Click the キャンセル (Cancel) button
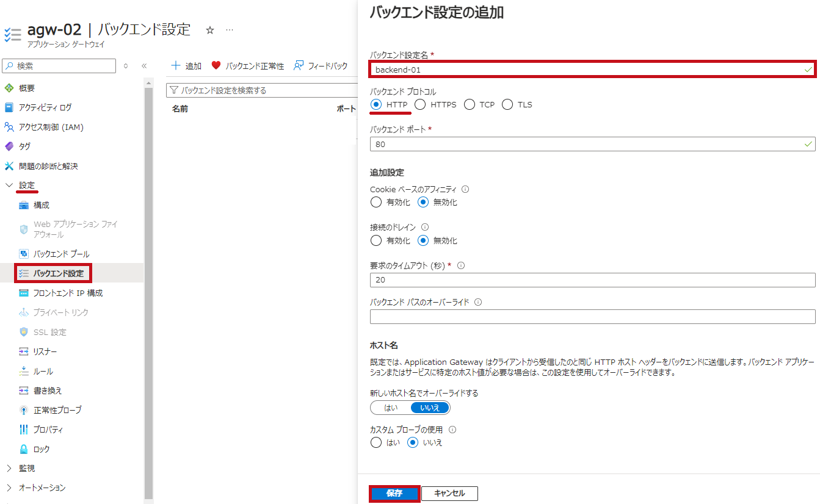 pos(450,494)
